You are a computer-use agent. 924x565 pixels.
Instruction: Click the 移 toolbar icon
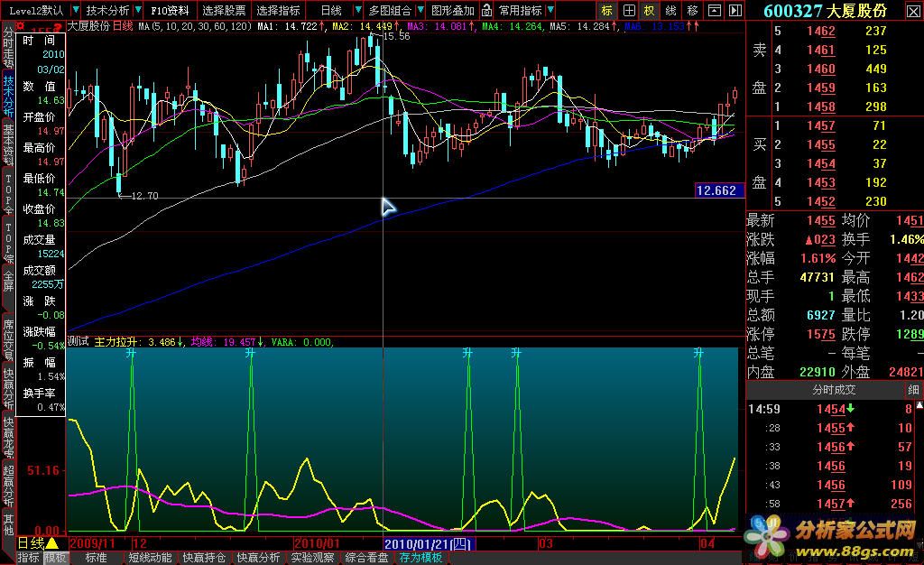(x=692, y=10)
